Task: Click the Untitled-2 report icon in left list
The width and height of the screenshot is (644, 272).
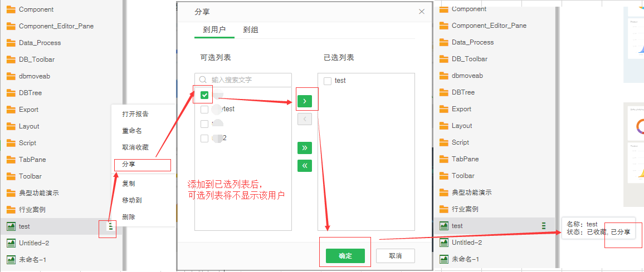Action: [11, 243]
